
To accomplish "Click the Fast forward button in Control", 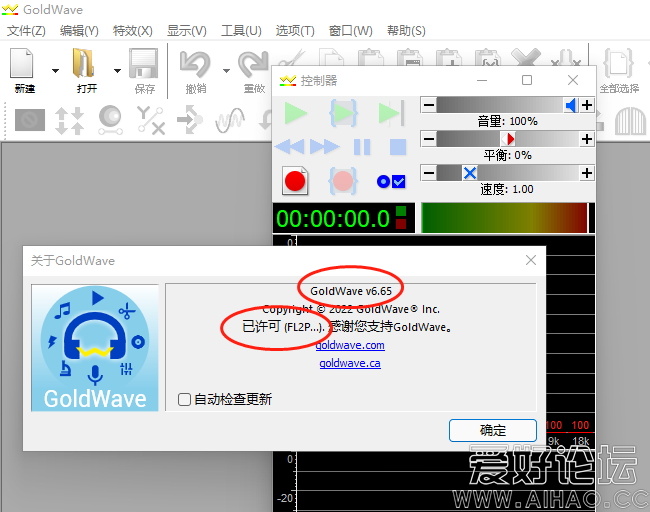I will 325,147.
